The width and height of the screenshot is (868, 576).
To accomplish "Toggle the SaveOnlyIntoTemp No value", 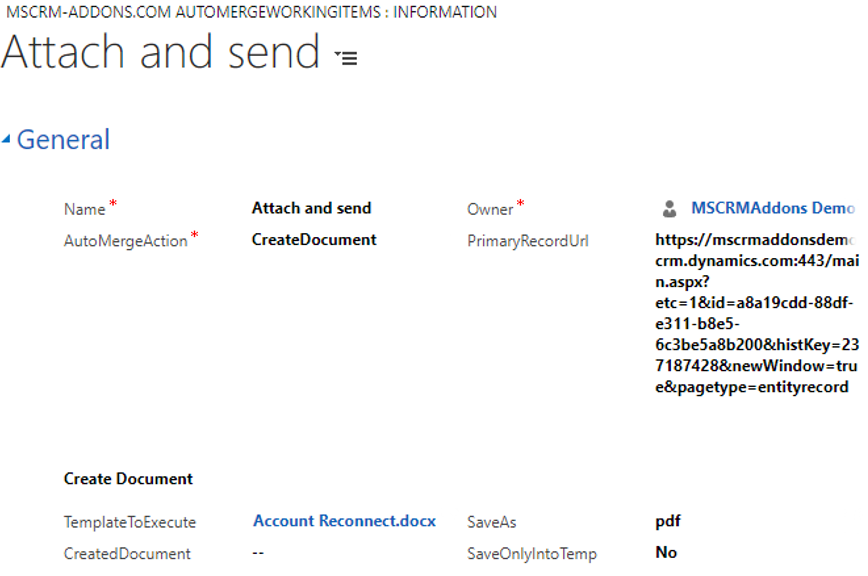I will tap(666, 552).
